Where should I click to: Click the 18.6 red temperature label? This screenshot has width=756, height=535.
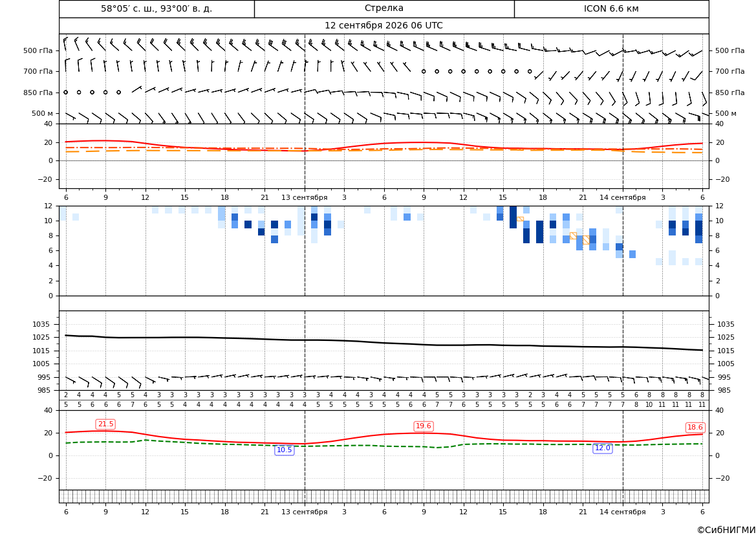pyautogui.click(x=695, y=428)
